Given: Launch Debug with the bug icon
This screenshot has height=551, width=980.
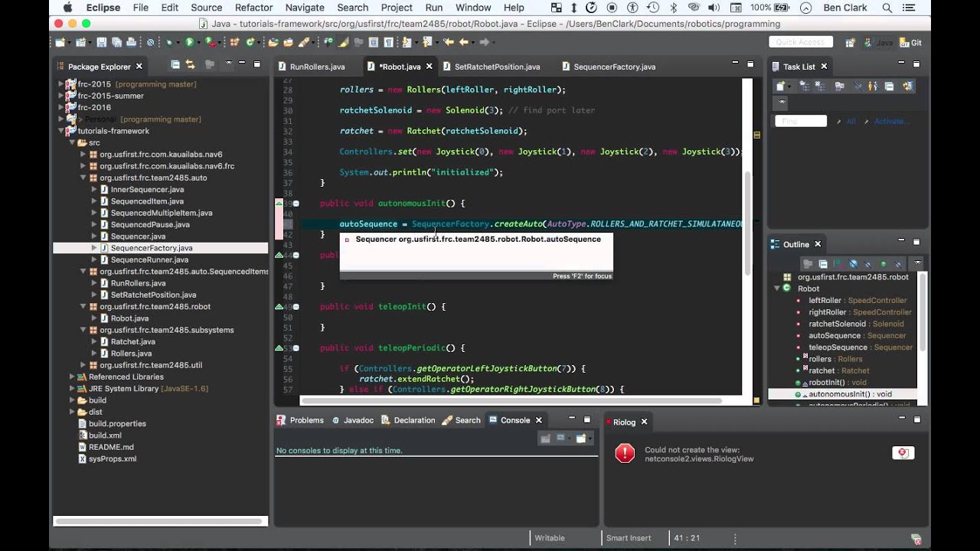Looking at the screenshot, I should (169, 43).
